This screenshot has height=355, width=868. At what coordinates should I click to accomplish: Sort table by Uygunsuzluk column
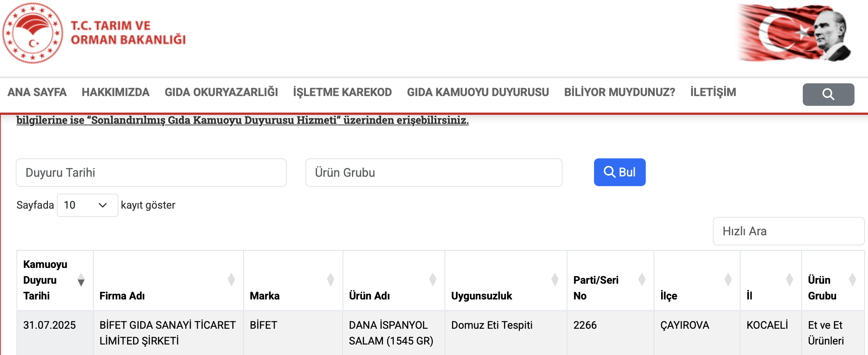[506, 280]
